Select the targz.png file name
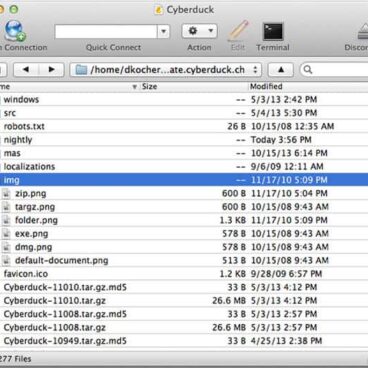 pyautogui.click(x=35, y=207)
